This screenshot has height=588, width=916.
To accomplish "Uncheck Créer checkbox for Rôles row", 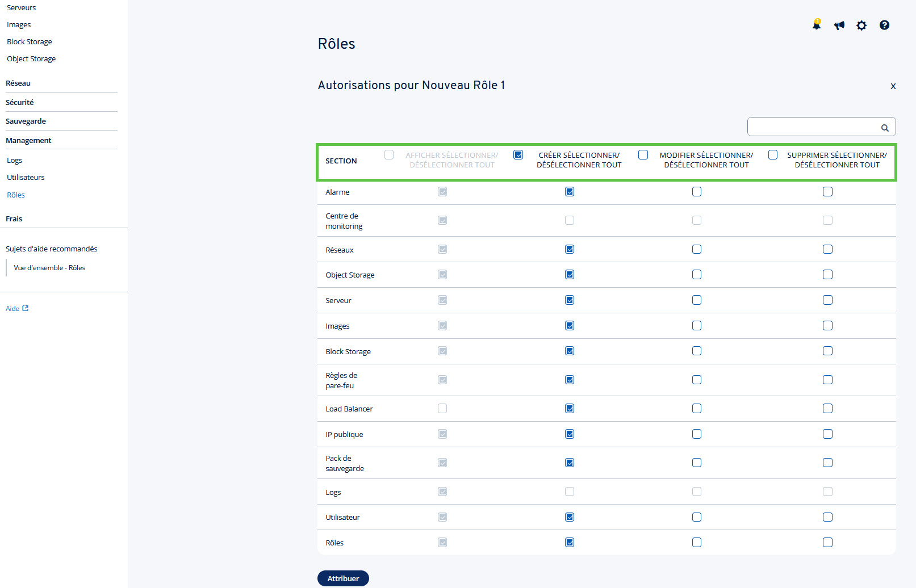I will pyautogui.click(x=570, y=543).
